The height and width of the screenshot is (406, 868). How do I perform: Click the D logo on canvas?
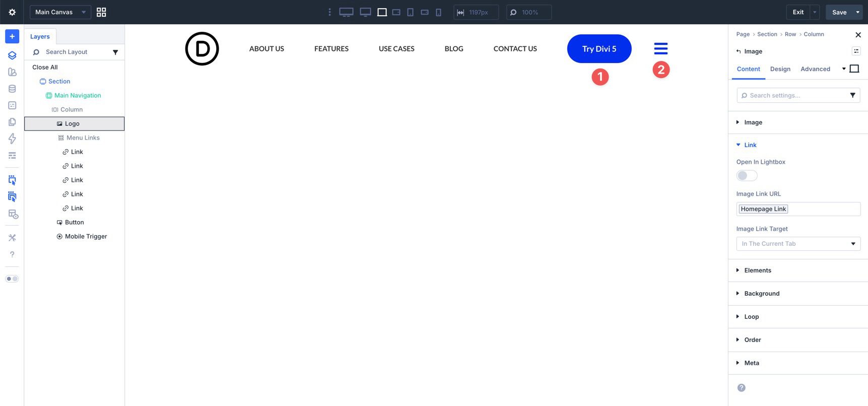(x=202, y=49)
